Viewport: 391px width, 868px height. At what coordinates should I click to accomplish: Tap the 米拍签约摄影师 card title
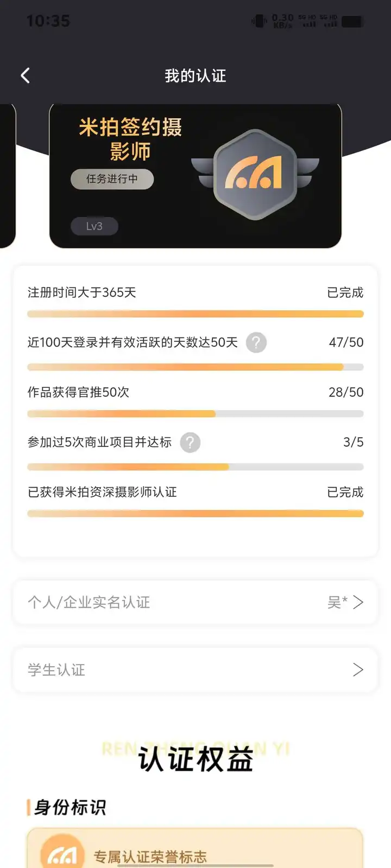click(x=130, y=139)
